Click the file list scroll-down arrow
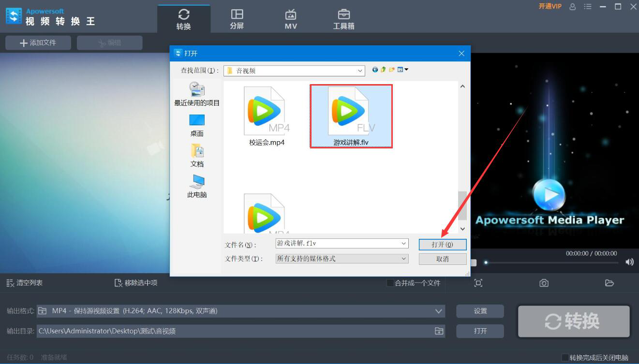The width and height of the screenshot is (639, 364). 462,229
